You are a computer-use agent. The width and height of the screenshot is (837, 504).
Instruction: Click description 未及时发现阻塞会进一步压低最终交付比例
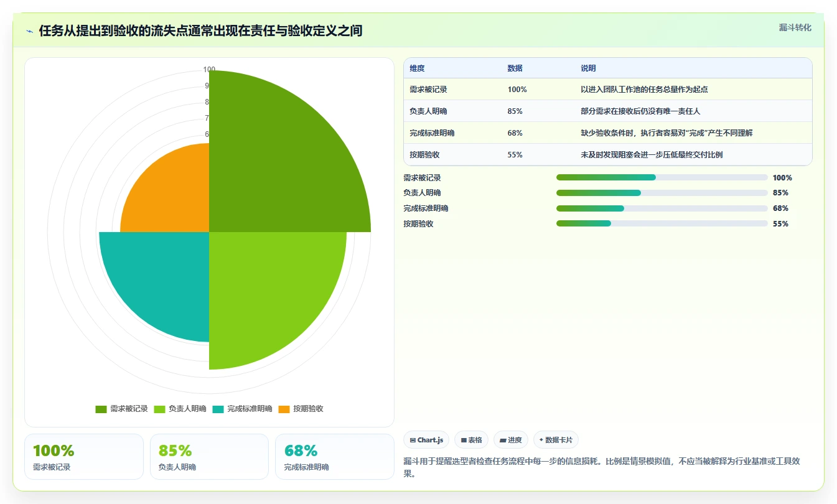click(x=652, y=155)
